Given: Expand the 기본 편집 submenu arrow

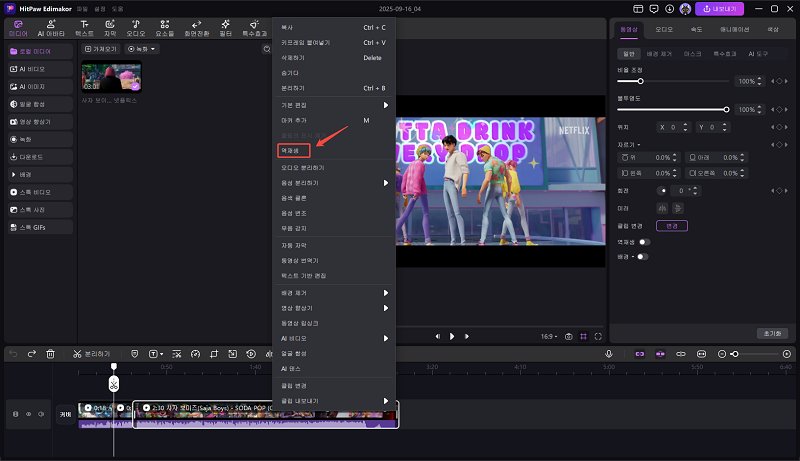Looking at the screenshot, I should point(386,105).
